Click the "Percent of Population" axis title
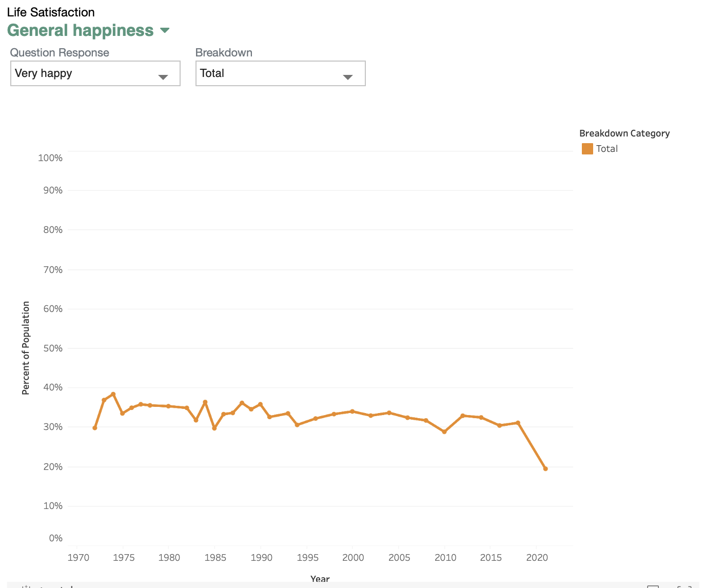Image resolution: width=705 pixels, height=588 pixels. (x=26, y=348)
